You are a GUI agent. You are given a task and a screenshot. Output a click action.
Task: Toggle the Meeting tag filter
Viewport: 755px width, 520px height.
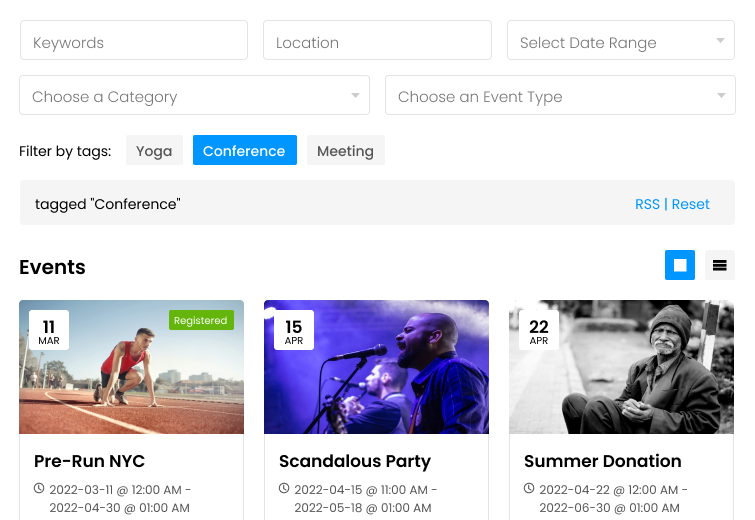(345, 150)
